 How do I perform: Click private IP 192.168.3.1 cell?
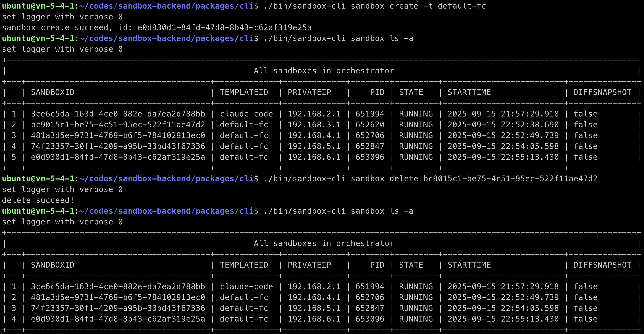click(314, 124)
